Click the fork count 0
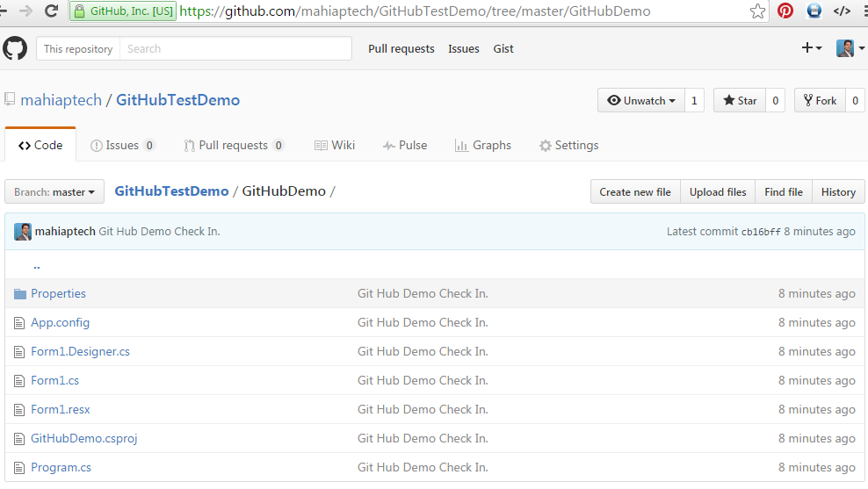The height and width of the screenshot is (489, 868). coord(855,101)
